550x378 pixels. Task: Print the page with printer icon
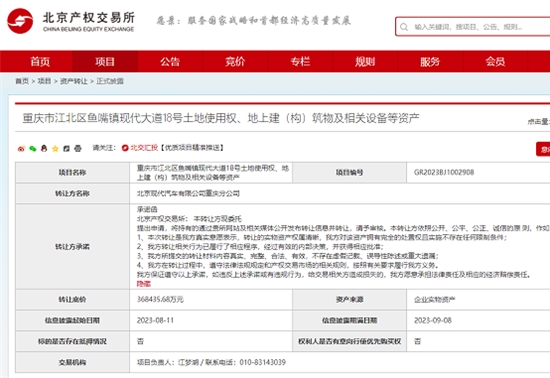(78, 149)
